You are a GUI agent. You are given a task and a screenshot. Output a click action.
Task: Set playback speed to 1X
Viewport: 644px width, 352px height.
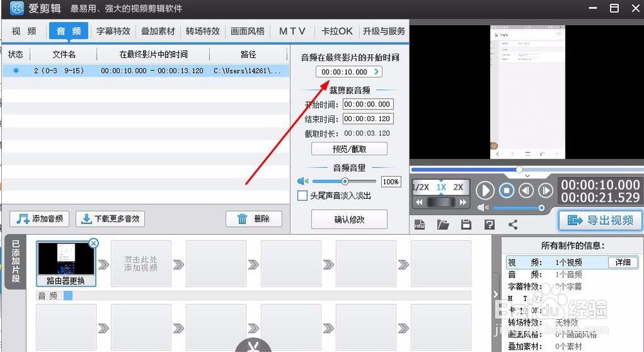[x=441, y=187]
